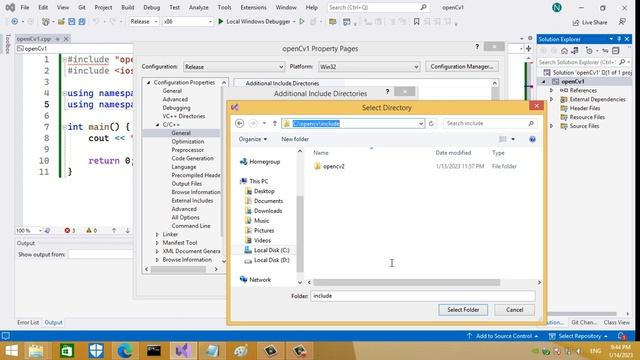Click the errors count indicator in editor

[x=70, y=231]
